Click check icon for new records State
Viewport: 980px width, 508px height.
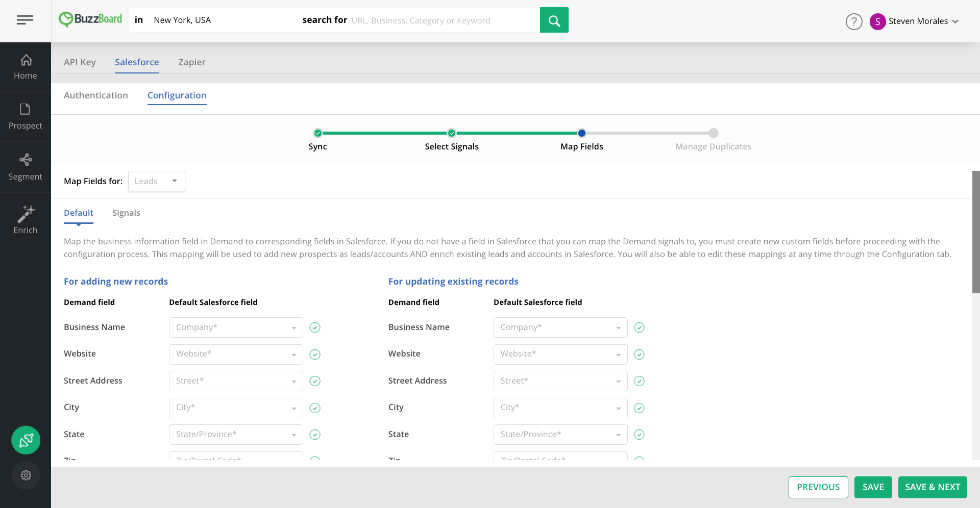coord(315,435)
